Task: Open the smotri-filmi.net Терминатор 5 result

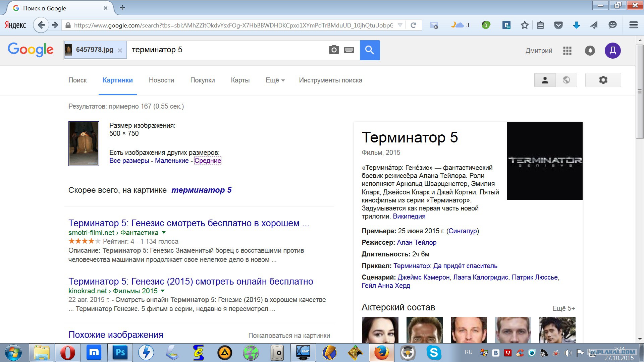Action: [189, 223]
